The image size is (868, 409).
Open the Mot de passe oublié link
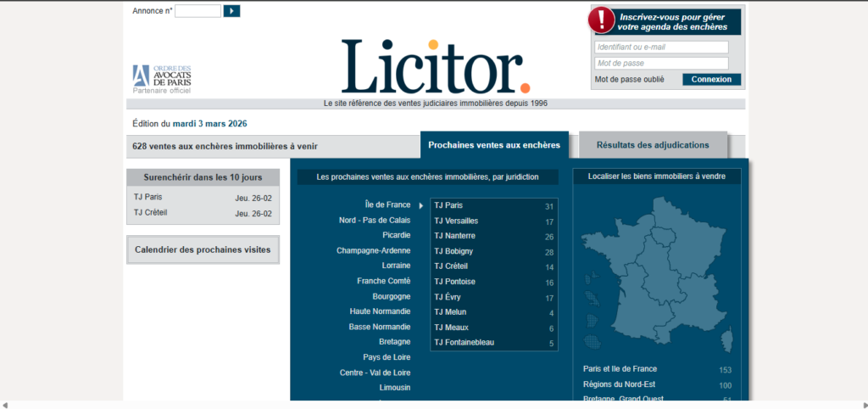pyautogui.click(x=630, y=79)
